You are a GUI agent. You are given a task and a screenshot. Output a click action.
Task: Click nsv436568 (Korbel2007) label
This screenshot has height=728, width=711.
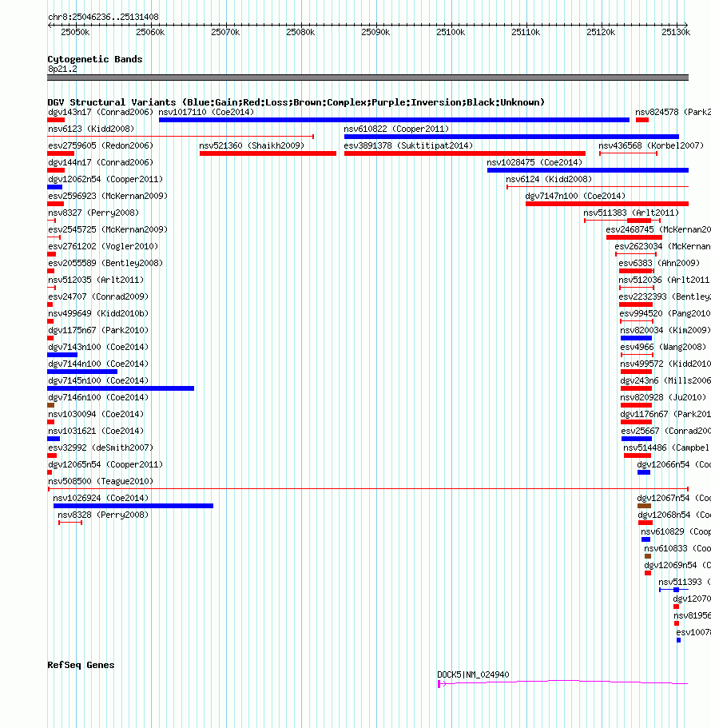pyautogui.click(x=651, y=145)
